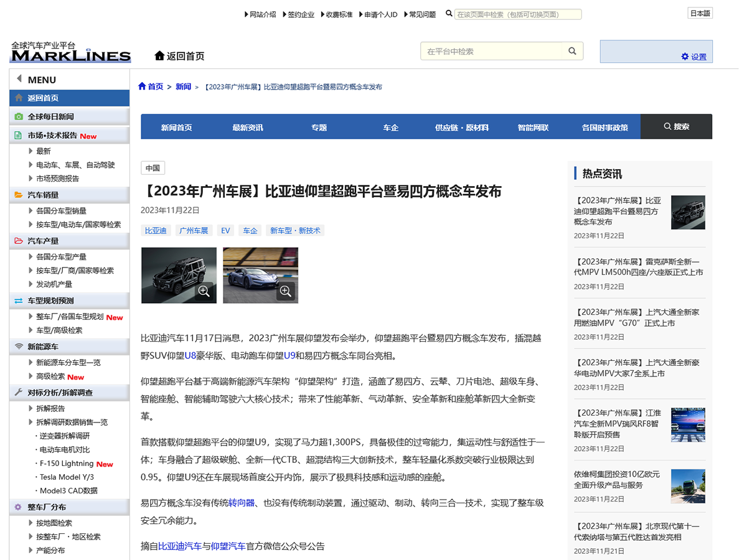The width and height of the screenshot is (747, 560).
Task: Click the 广州车展 tag
Action: tap(194, 231)
